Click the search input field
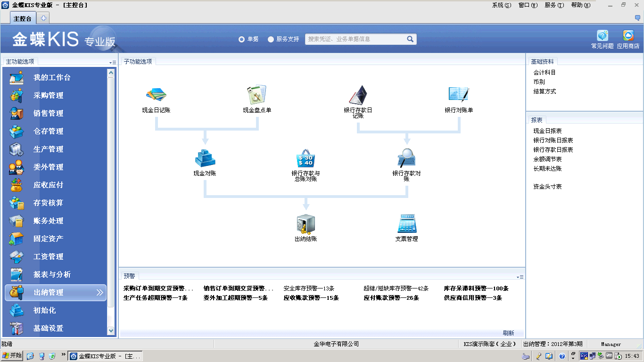644x362 pixels. [x=356, y=39]
